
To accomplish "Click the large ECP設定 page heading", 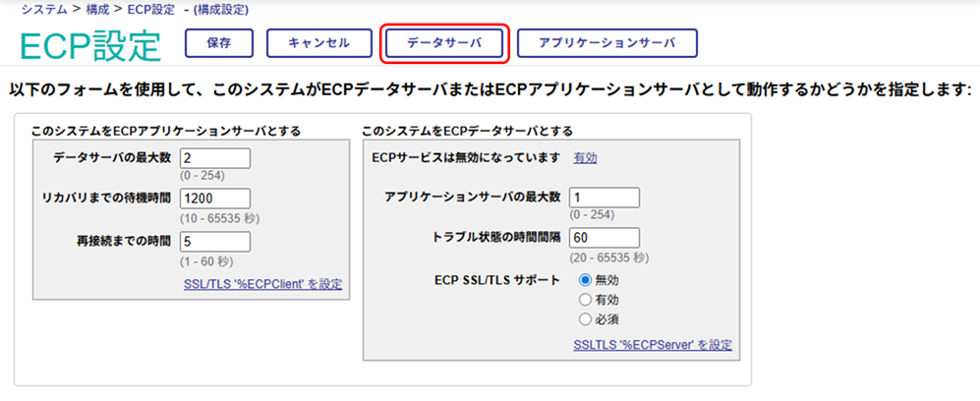I will [x=89, y=45].
